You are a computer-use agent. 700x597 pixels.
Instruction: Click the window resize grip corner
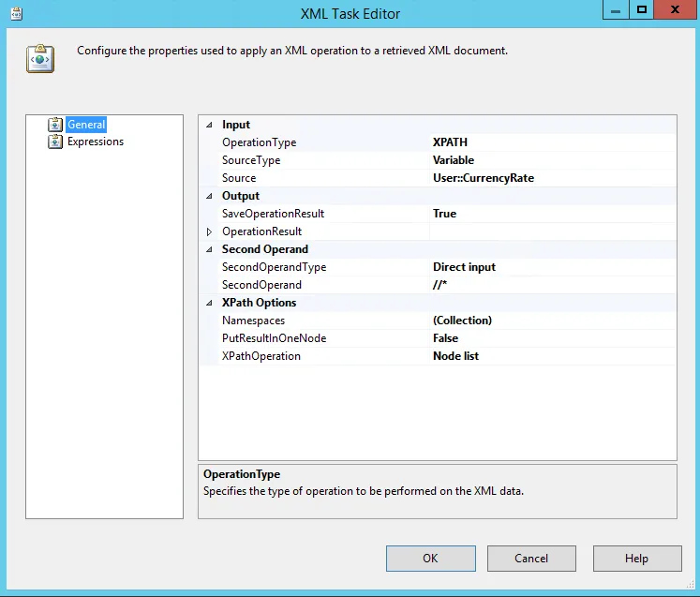(x=691, y=585)
